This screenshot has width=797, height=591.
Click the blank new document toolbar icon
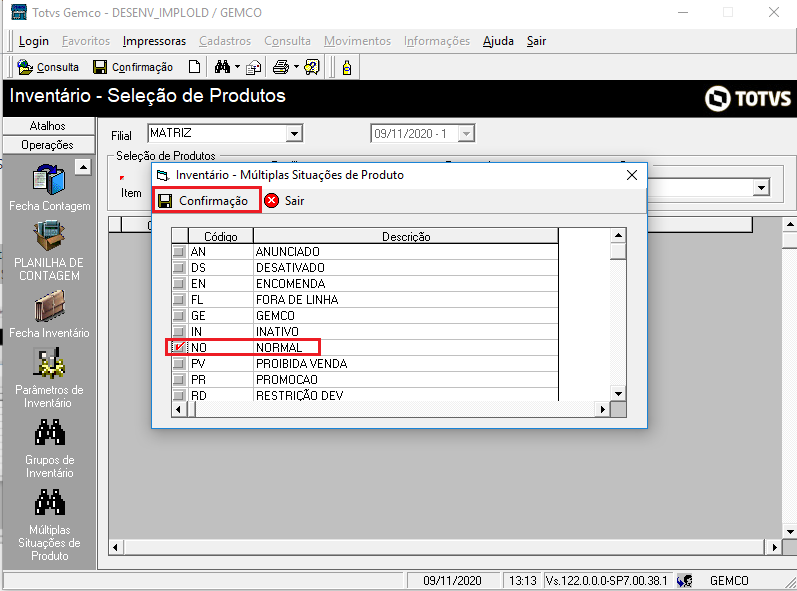point(194,67)
